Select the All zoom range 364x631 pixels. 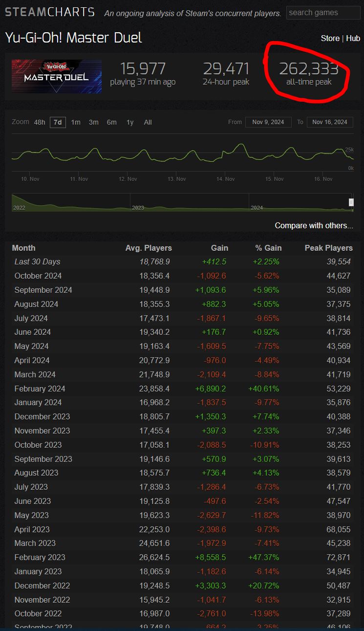tap(148, 122)
